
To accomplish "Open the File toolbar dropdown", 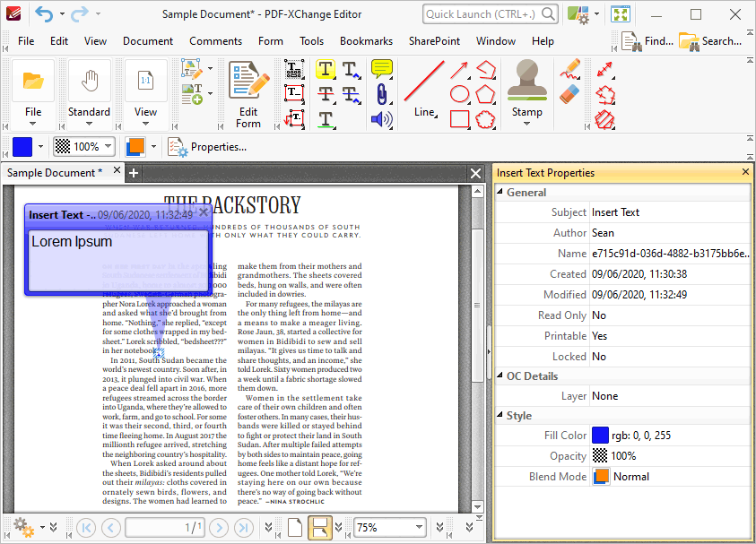I will pyautogui.click(x=33, y=124).
